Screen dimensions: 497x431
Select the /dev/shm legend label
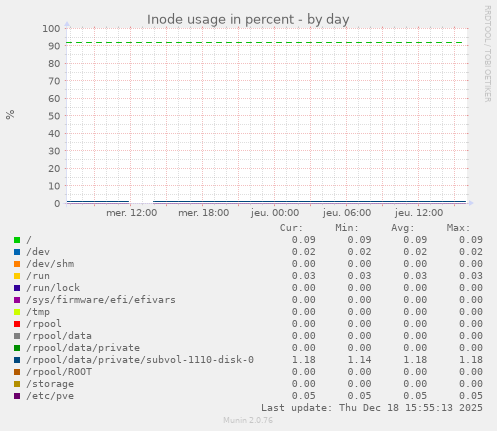click(50, 264)
